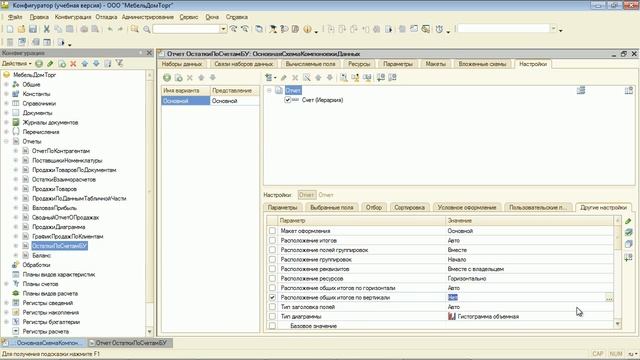Click the Print toolbar icon
This screenshot has width=640, height=360.
coord(84,29)
